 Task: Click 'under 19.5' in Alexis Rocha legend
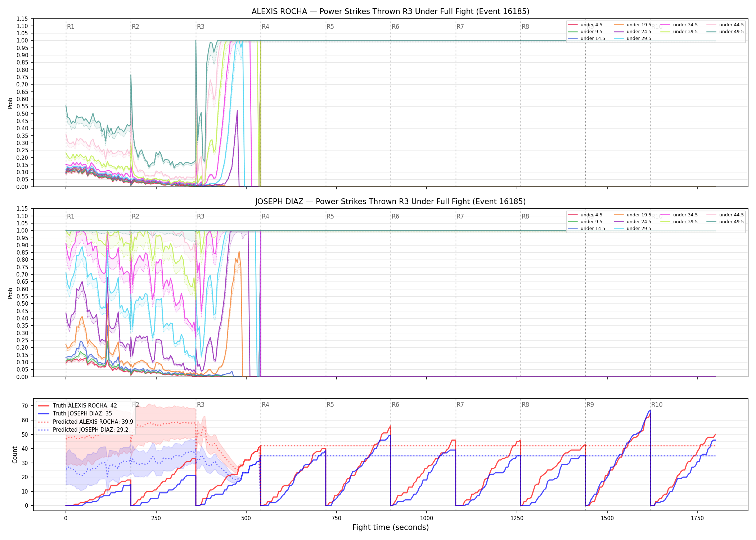point(639,25)
